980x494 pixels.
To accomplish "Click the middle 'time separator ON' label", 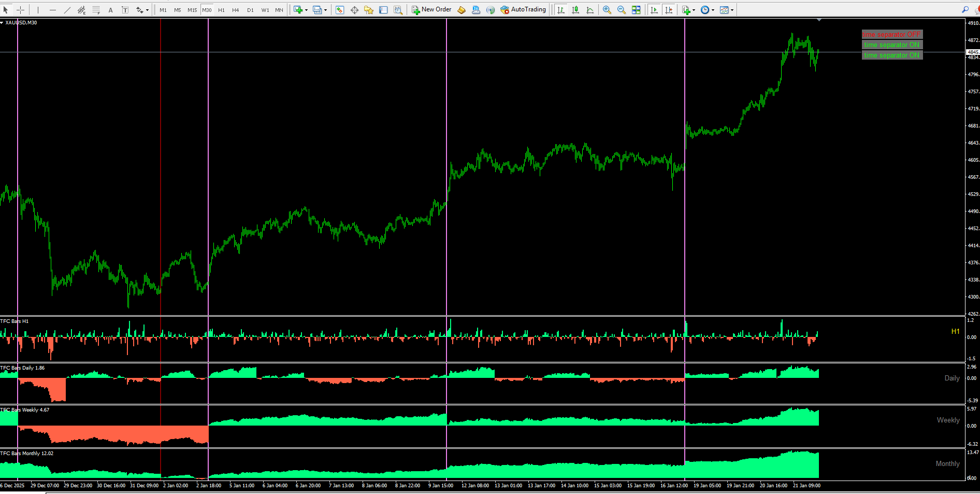I will point(892,45).
